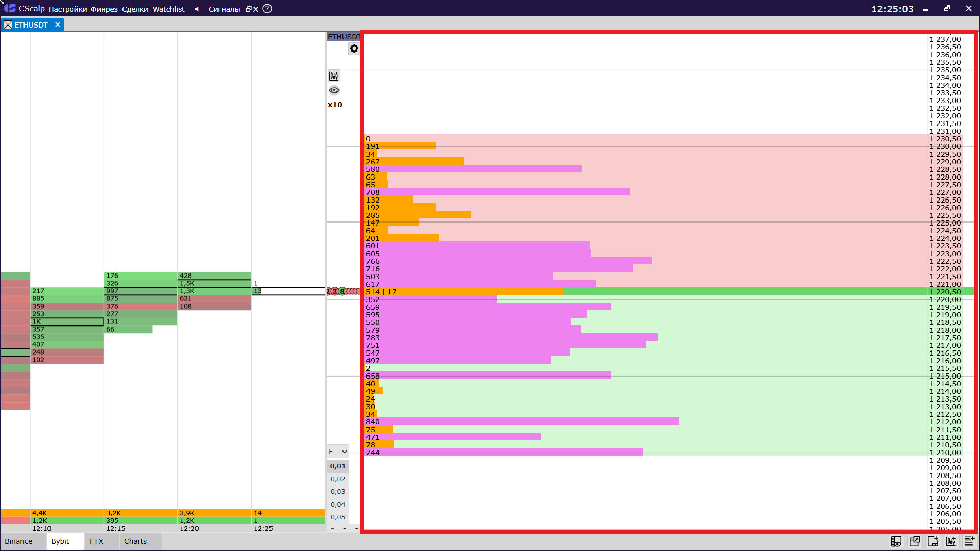This screenshot has width=980, height=551.
Task: Open the help question mark icon
Action: [x=267, y=9]
